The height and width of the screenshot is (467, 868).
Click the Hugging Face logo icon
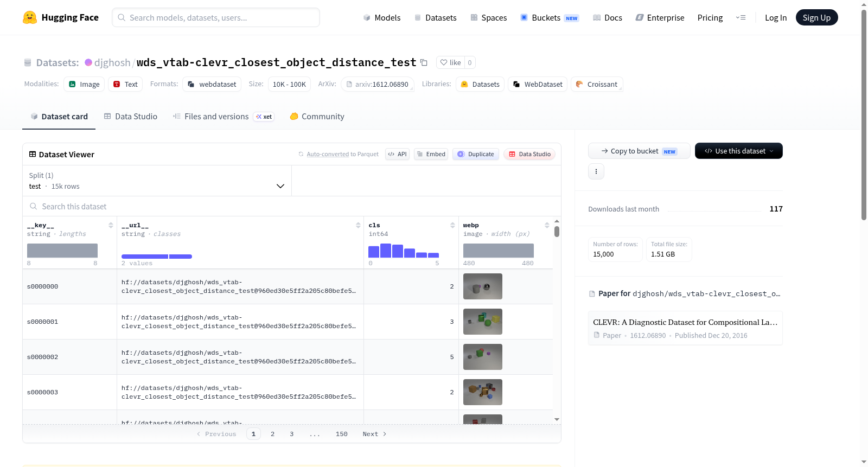pyautogui.click(x=30, y=17)
